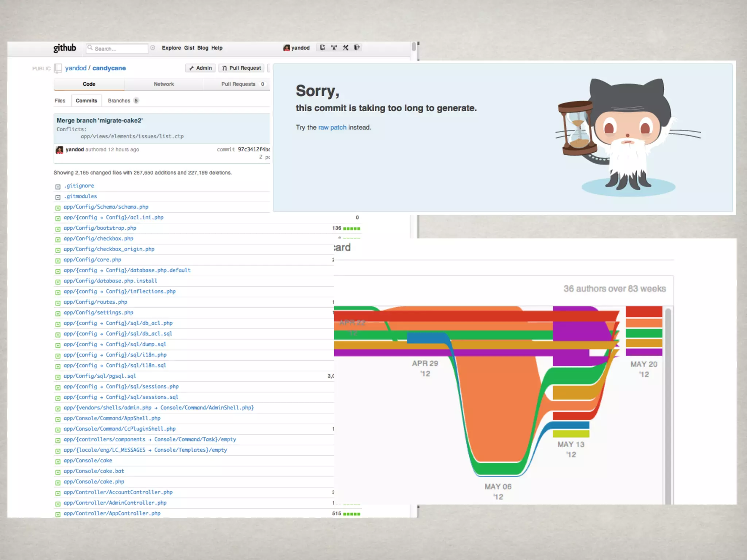Click yandod avatar in commit info
The height and width of the screenshot is (560, 747).
[59, 150]
